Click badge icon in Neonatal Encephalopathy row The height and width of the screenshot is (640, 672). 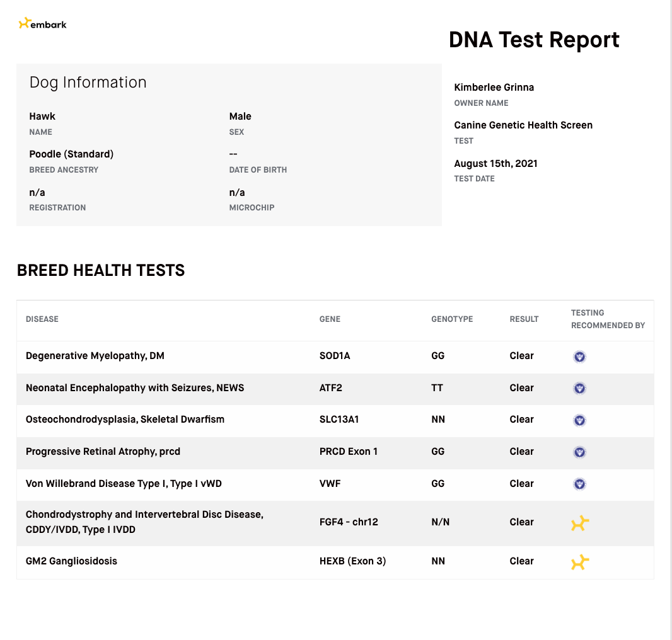tap(579, 388)
